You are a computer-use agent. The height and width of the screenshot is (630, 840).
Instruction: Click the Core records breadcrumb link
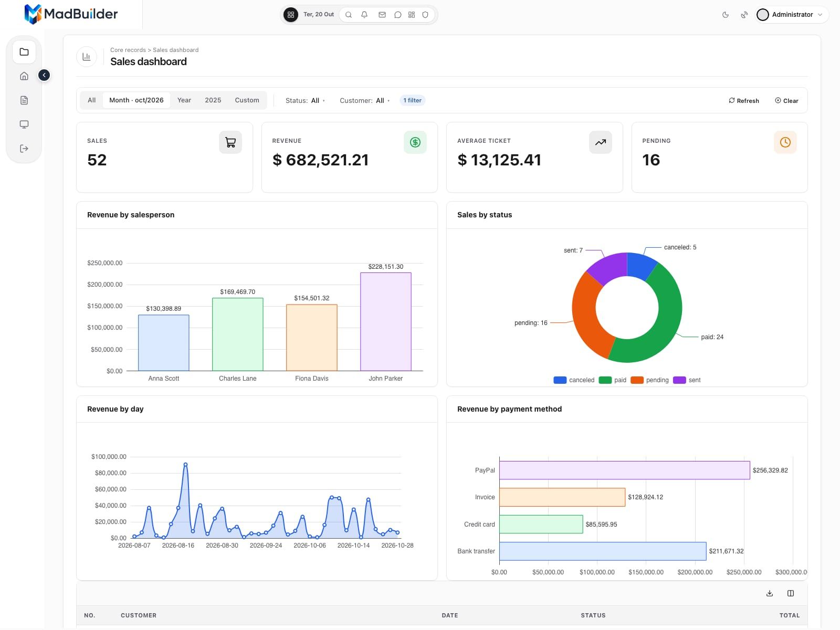(128, 50)
